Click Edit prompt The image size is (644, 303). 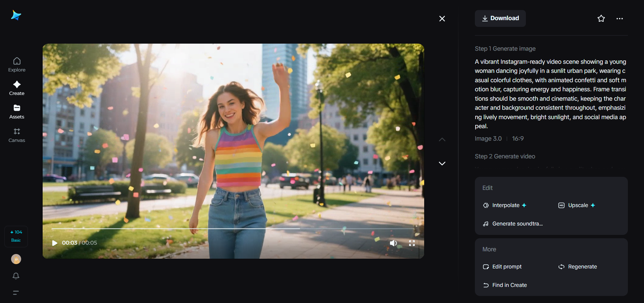502,267
